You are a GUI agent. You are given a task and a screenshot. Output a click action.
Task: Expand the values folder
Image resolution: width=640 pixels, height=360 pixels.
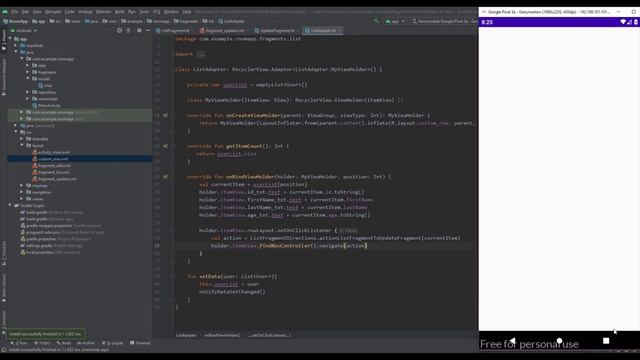[x=22, y=199]
